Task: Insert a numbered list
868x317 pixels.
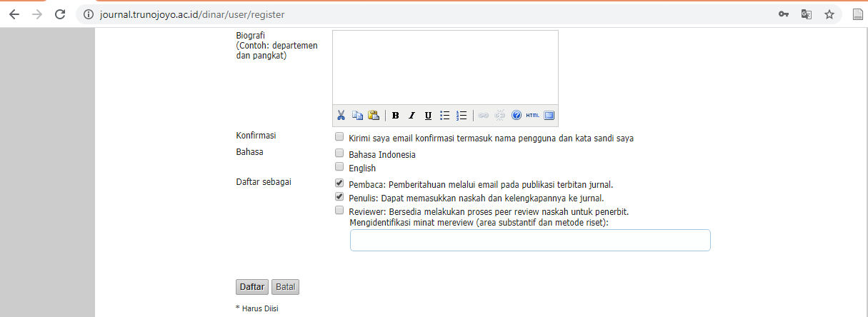Action: click(462, 116)
